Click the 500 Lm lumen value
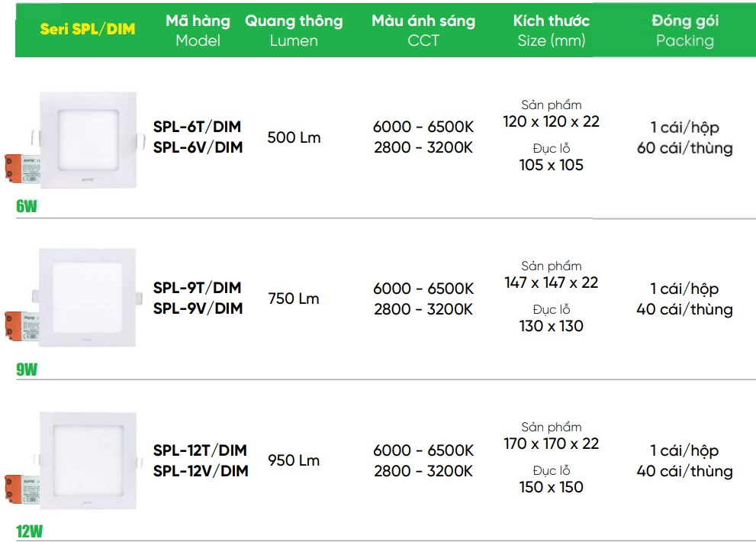756x542 pixels. tap(294, 137)
